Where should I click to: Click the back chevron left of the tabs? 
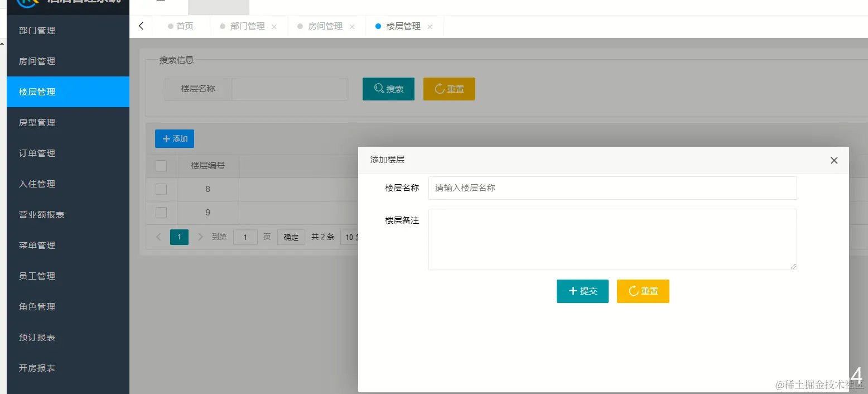tap(141, 26)
